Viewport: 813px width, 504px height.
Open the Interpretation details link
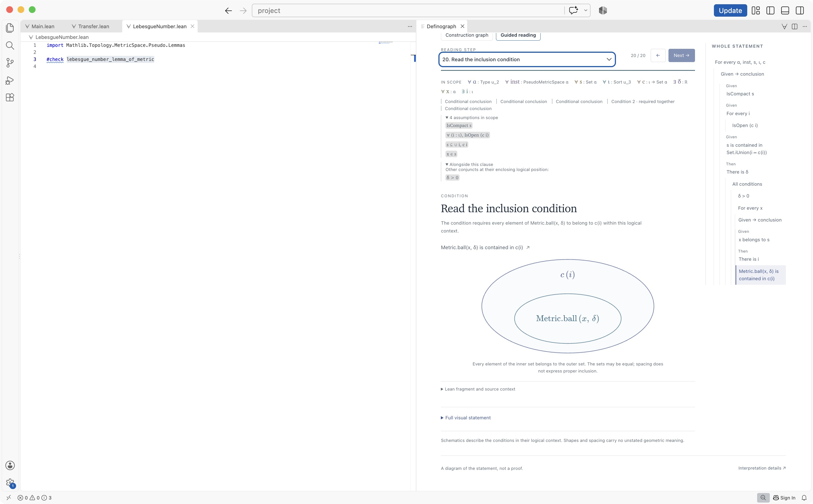pyautogui.click(x=762, y=468)
